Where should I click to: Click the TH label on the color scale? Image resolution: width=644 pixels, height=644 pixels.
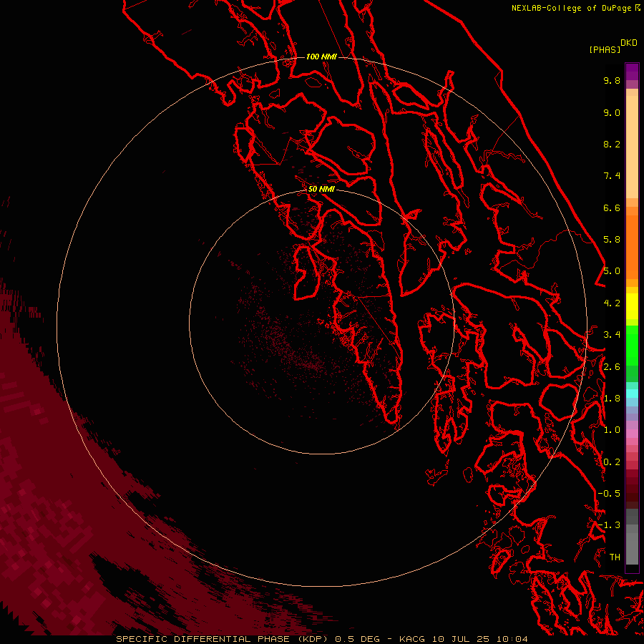tap(615, 557)
